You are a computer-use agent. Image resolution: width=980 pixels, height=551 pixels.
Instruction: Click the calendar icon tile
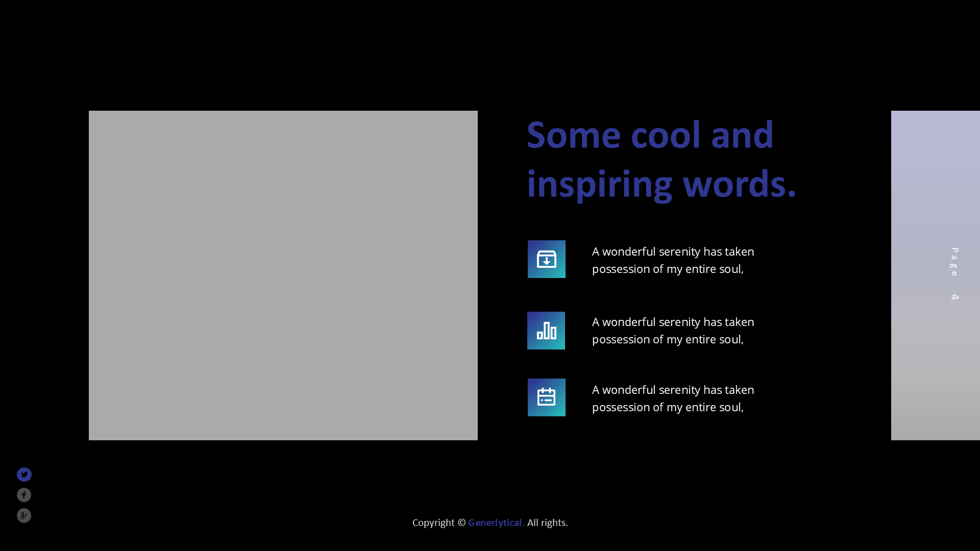coord(546,397)
